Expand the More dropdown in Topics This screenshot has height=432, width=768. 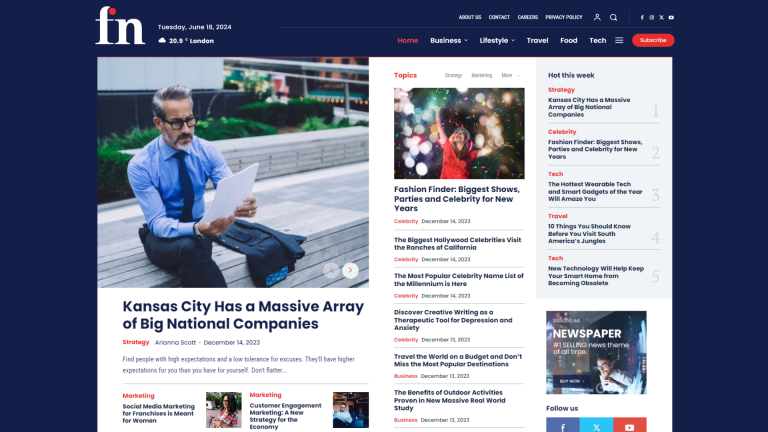(511, 75)
